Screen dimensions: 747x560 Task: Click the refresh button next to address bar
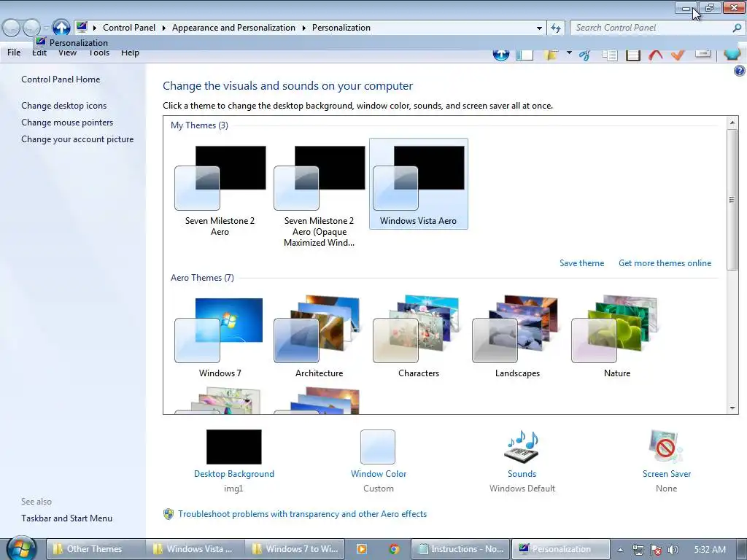click(x=556, y=28)
